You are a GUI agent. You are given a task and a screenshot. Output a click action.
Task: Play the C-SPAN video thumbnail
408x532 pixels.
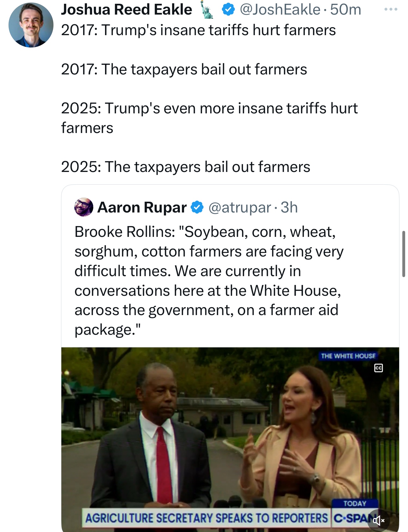(230, 437)
